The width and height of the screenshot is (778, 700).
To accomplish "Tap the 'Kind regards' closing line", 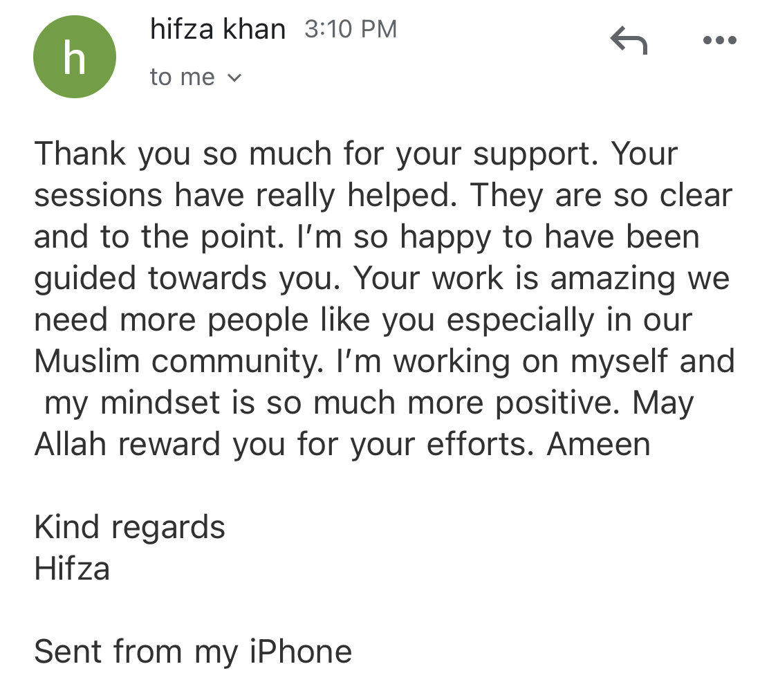I will 129,526.
